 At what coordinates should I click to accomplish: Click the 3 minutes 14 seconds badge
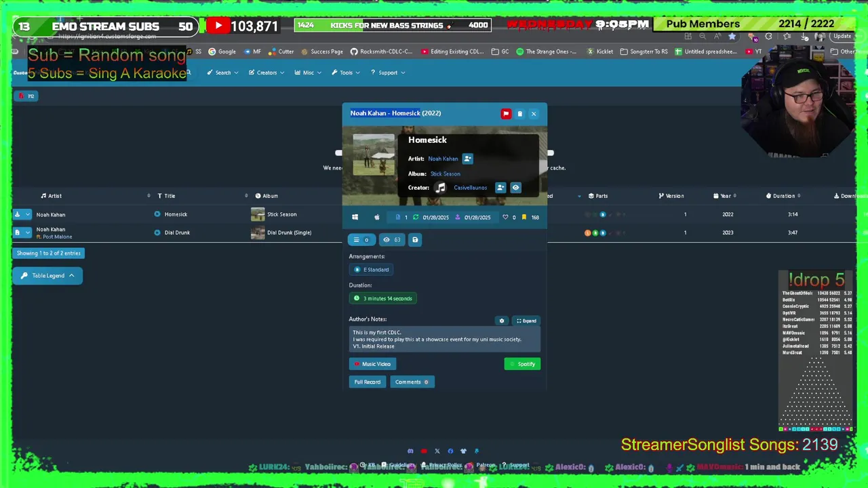[x=382, y=298]
